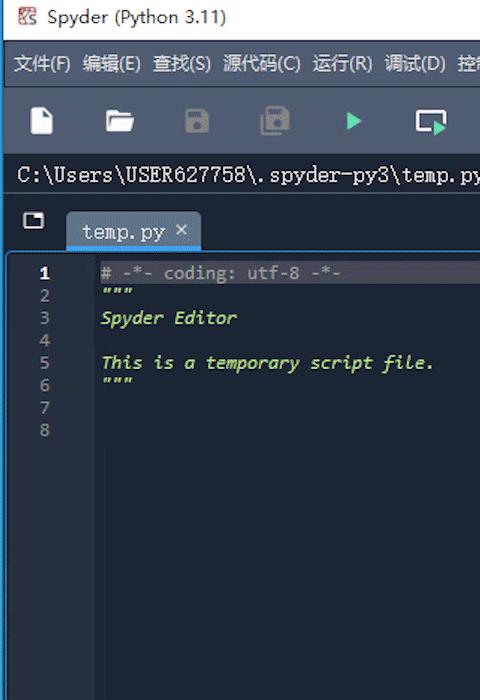
Task: Open the 运行(R) menu
Action: 342,63
